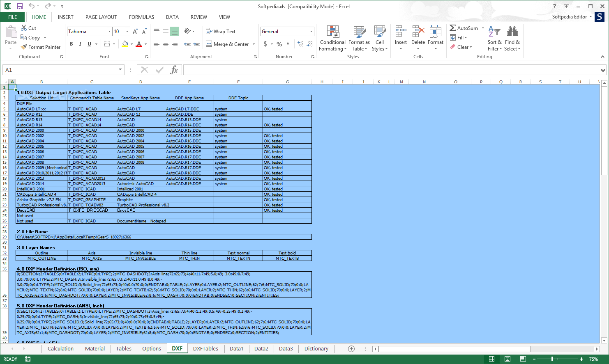Screen dimensions: 609x364
Task: Click the Increase Indent icon
Action: [x=196, y=44]
